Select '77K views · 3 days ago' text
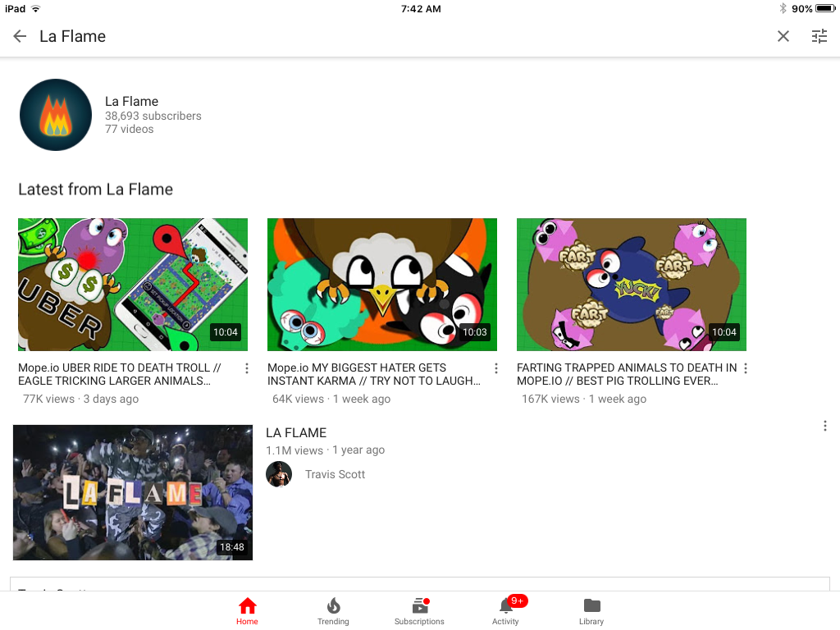The width and height of the screenshot is (840, 630). click(81, 399)
